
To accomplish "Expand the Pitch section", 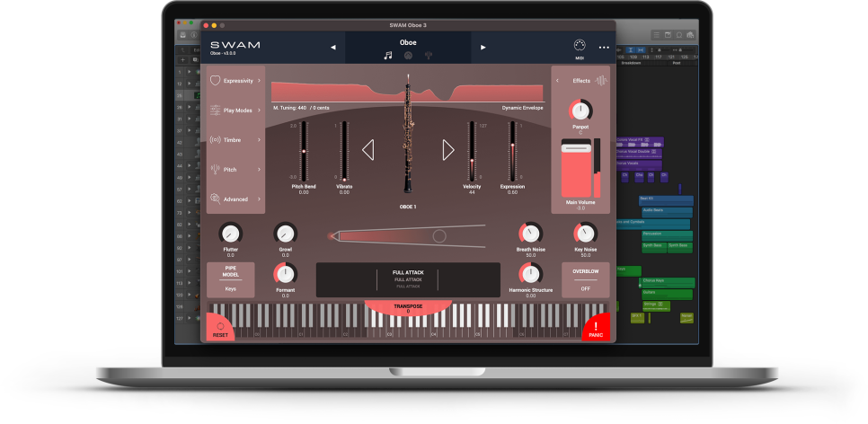I will [x=235, y=170].
